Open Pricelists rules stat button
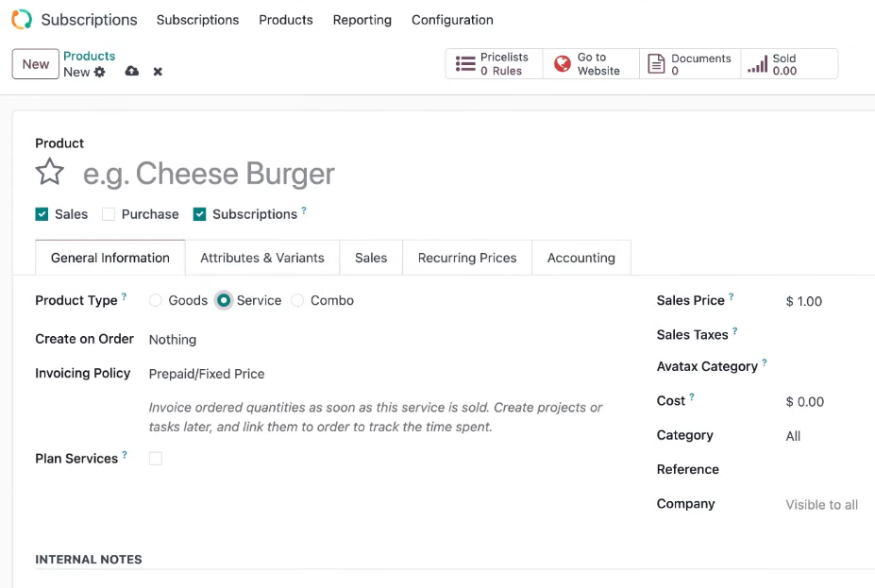This screenshot has width=875, height=588. pos(494,63)
